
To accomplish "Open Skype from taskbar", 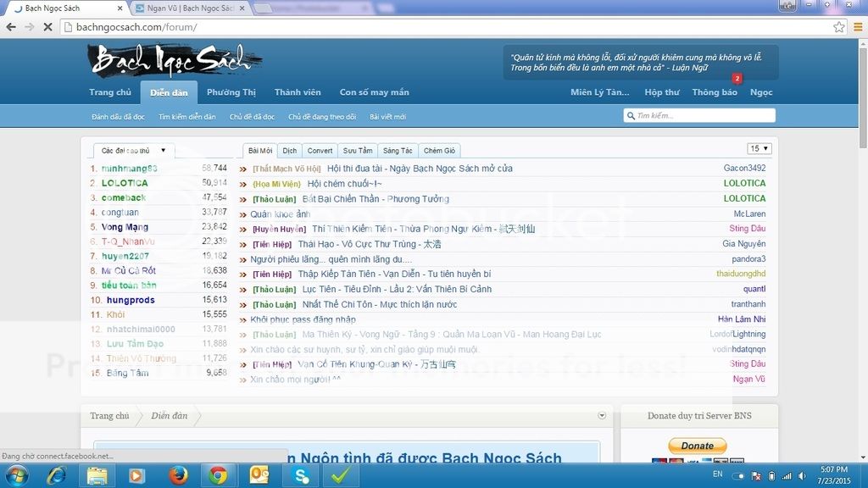I will click(x=301, y=475).
